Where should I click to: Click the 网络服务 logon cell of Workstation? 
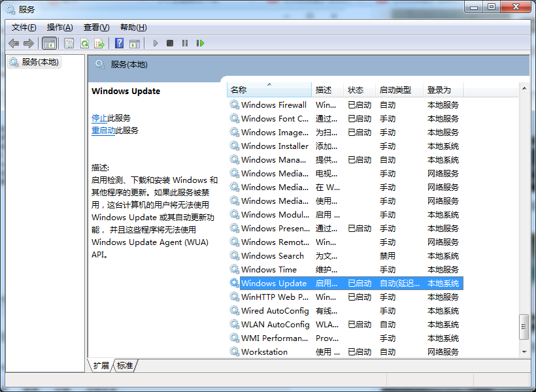tap(443, 351)
